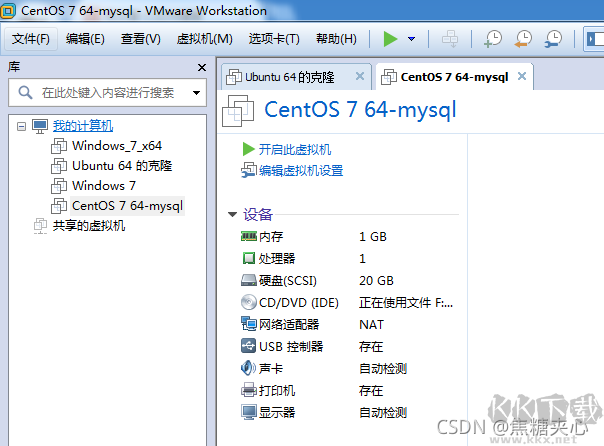Viewport: 604px width, 446px height.
Task: Click the VMware title bar application icon
Action: click(8, 11)
